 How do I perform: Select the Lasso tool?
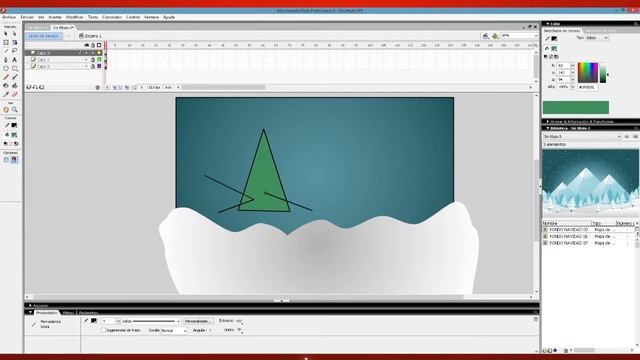click(15, 51)
